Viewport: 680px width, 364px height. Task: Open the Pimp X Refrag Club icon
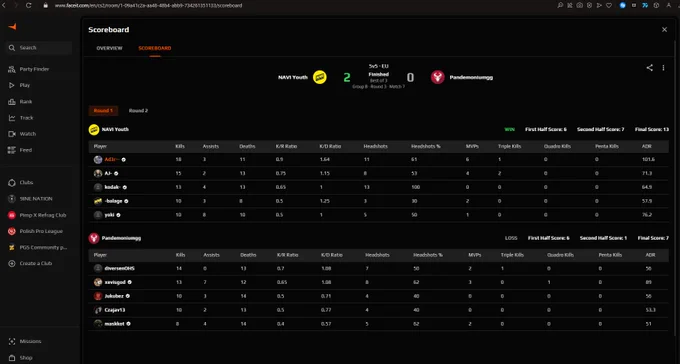(x=12, y=215)
